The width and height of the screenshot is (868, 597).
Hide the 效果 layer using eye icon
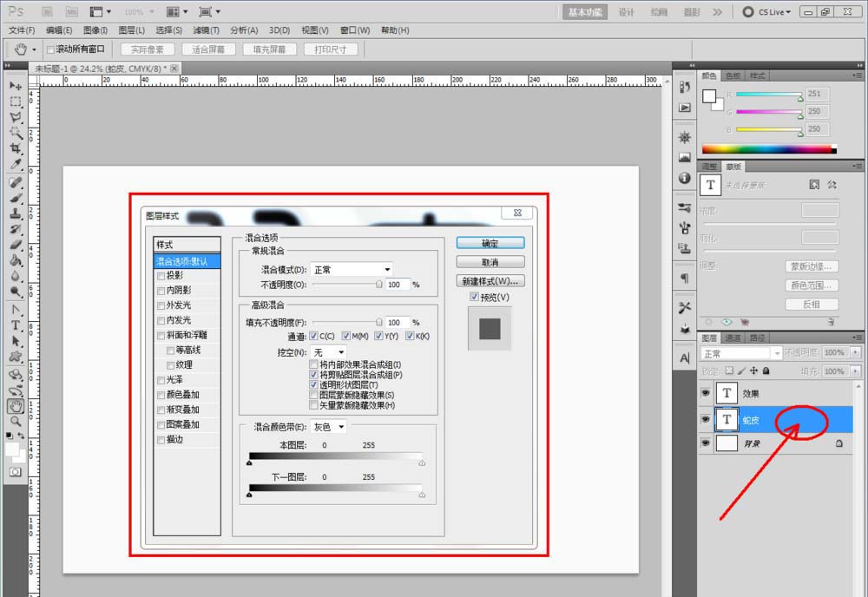point(705,393)
